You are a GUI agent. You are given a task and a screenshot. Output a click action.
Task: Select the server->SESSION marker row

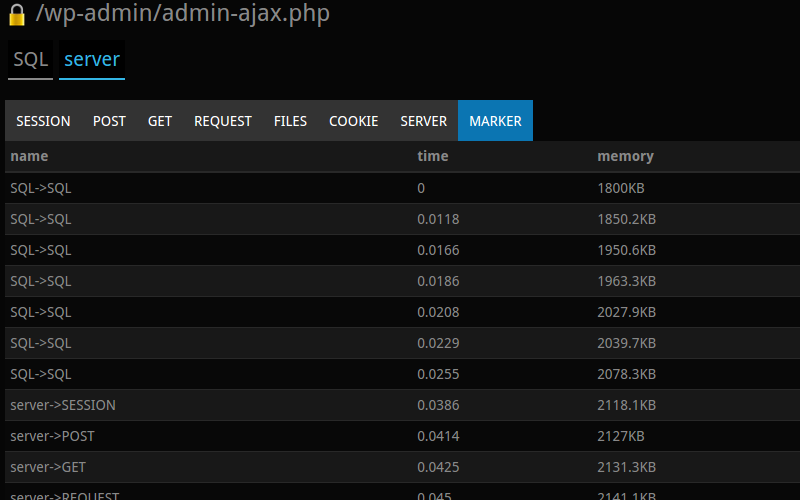403,405
